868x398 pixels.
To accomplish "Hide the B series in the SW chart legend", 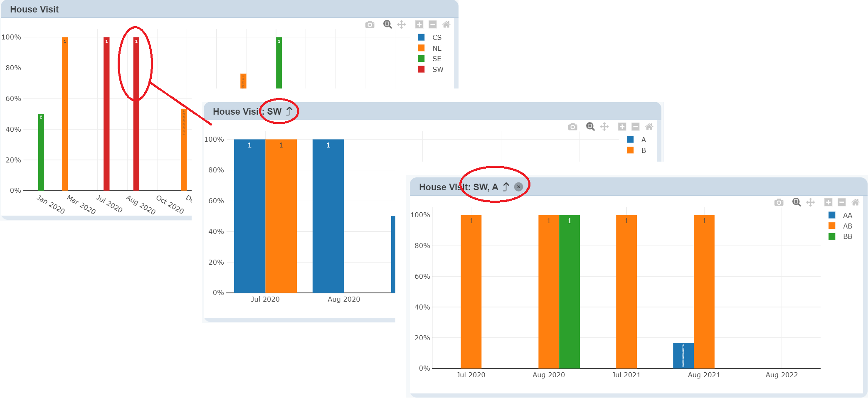I will click(x=643, y=150).
